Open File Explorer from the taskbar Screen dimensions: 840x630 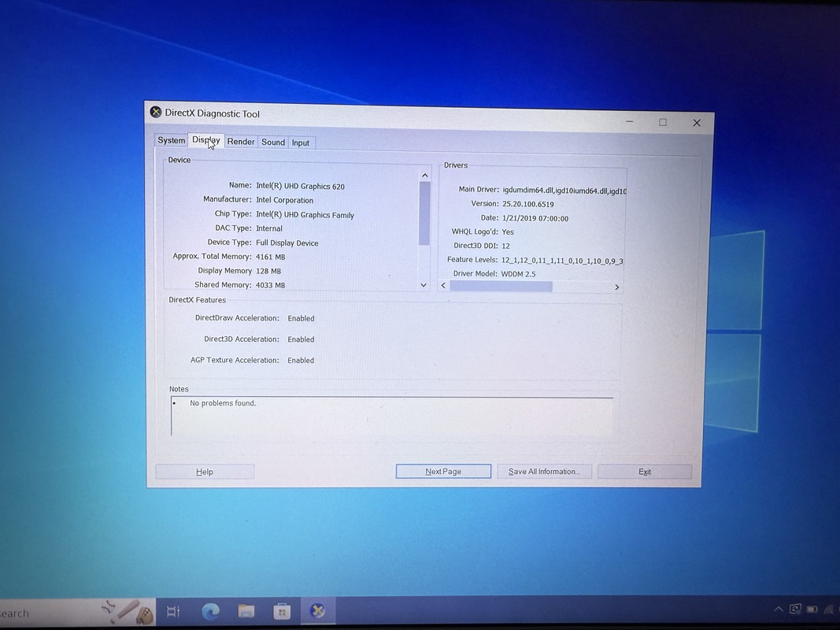coord(246,611)
